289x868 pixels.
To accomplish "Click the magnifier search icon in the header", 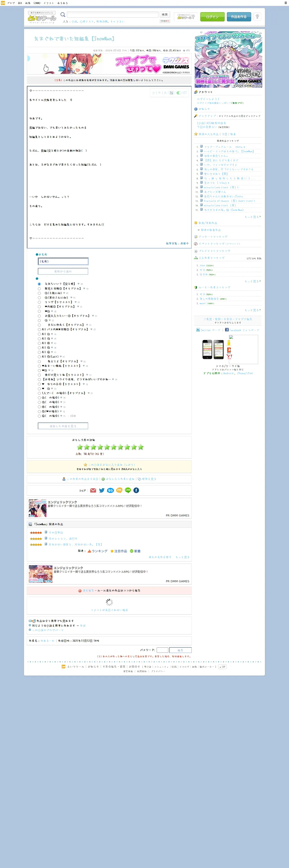I will 63,15.
